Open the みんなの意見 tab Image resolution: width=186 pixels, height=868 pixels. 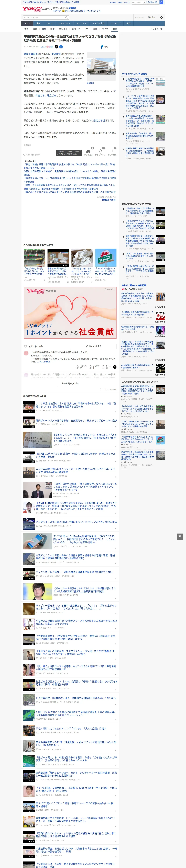tap(98, 24)
